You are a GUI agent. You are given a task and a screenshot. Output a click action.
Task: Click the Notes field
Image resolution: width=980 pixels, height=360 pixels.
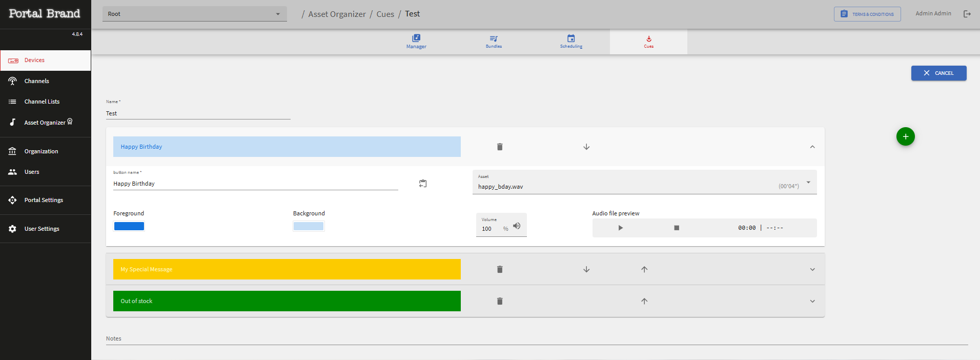tap(537, 338)
